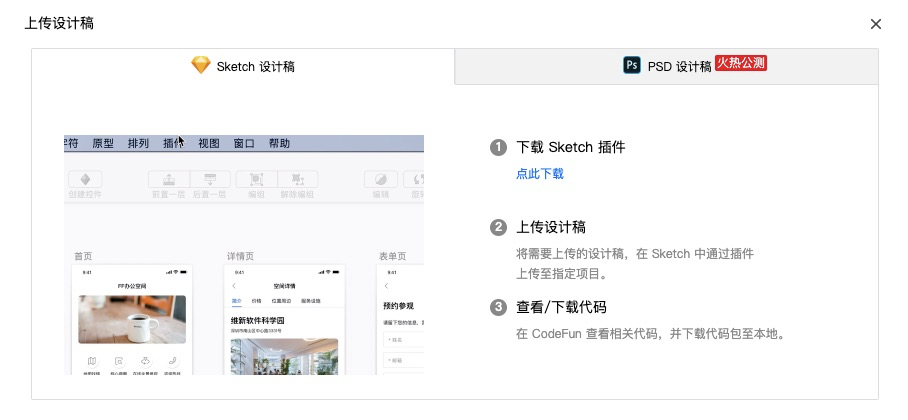
Task: Click back chevron in 空间详情 artboard
Action: click(234, 286)
